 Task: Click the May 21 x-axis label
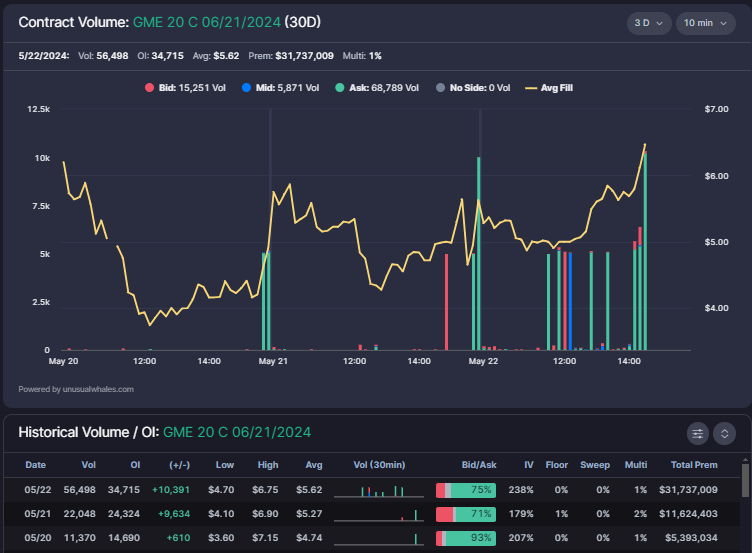(x=273, y=361)
